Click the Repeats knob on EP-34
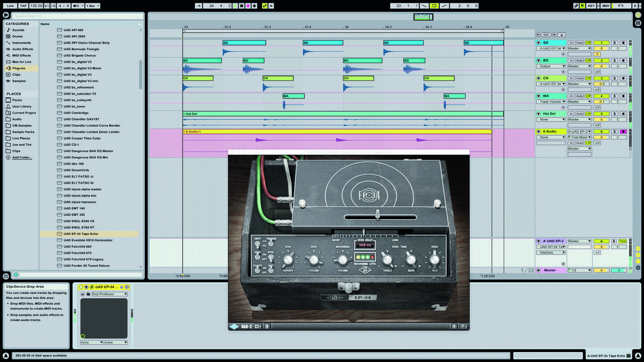The width and height of the screenshot is (644, 362). 288,260
